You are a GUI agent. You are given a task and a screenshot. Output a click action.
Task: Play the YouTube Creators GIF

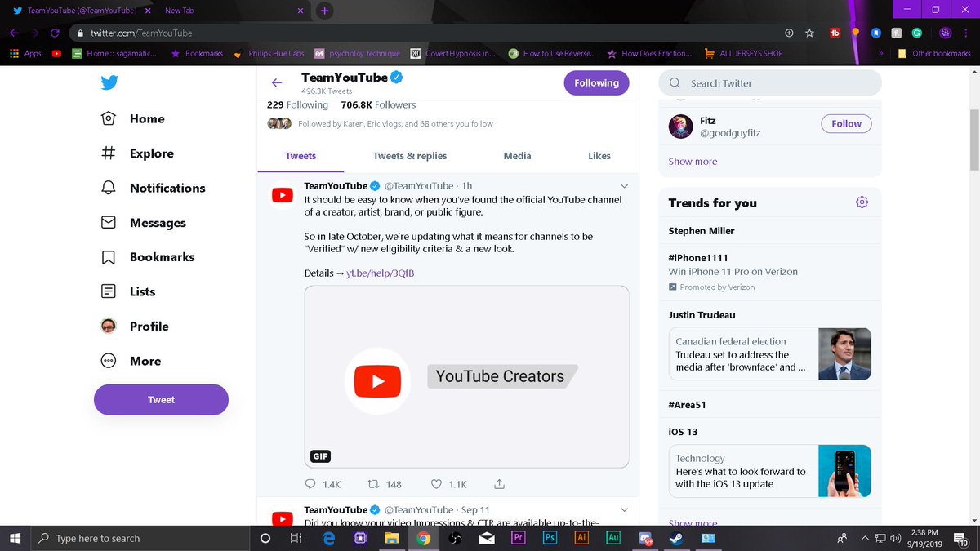tap(466, 377)
